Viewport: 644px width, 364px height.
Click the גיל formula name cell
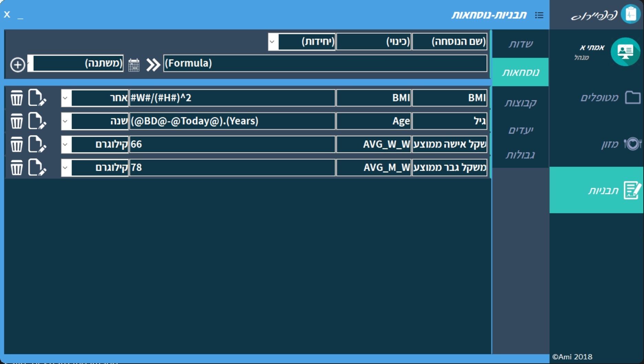click(450, 121)
